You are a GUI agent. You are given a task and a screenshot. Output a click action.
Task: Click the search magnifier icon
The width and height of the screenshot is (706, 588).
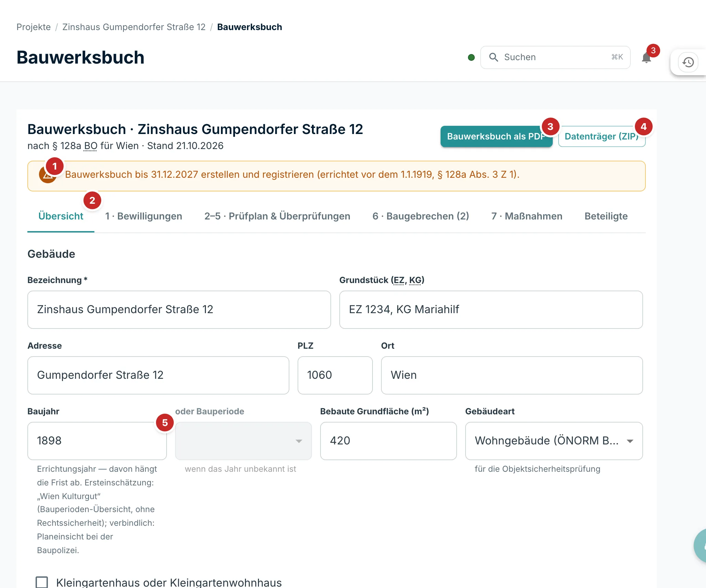[x=493, y=57]
